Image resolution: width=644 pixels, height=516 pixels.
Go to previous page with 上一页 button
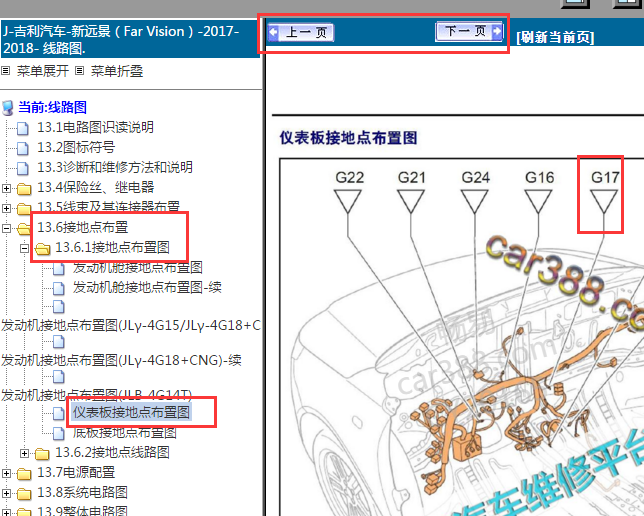301,32
